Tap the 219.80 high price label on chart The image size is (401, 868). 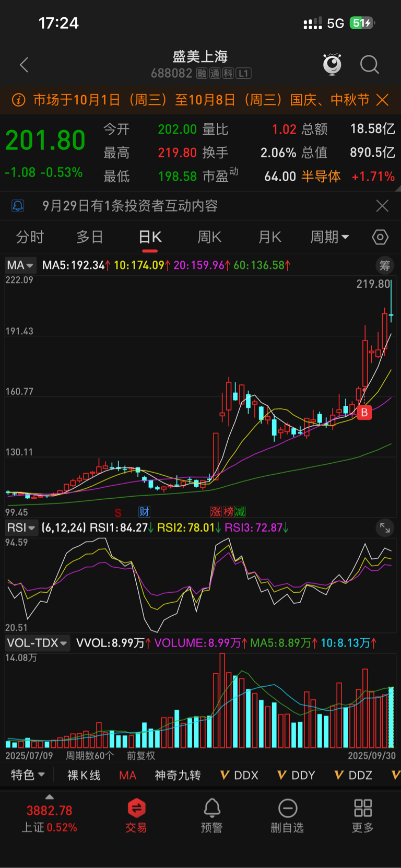(x=373, y=284)
